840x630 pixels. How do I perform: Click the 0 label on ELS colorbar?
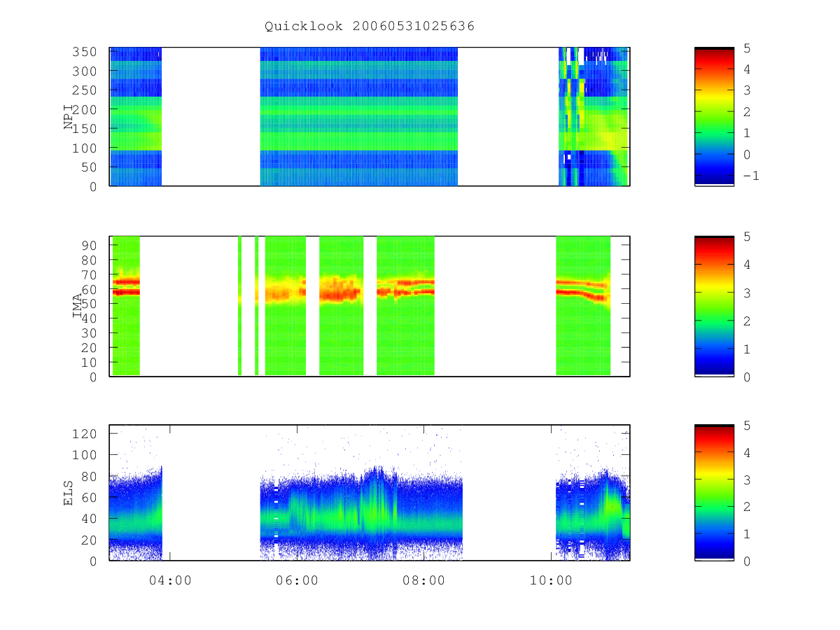pyautogui.click(x=747, y=560)
